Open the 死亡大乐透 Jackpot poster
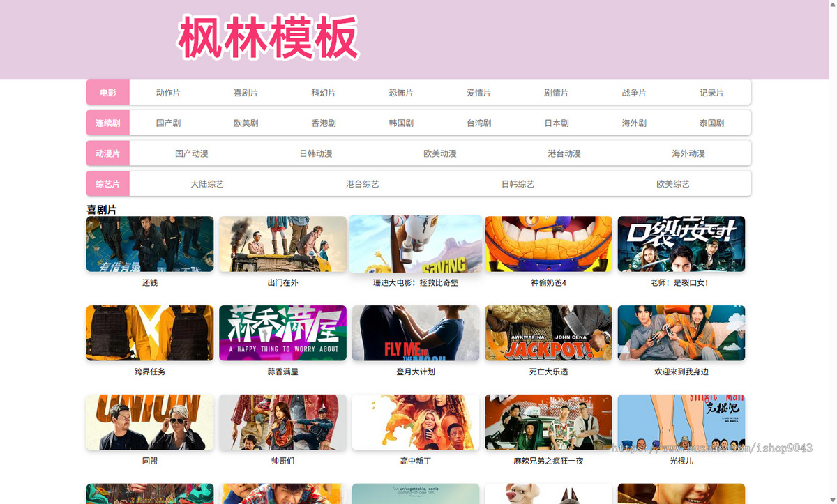 click(548, 333)
